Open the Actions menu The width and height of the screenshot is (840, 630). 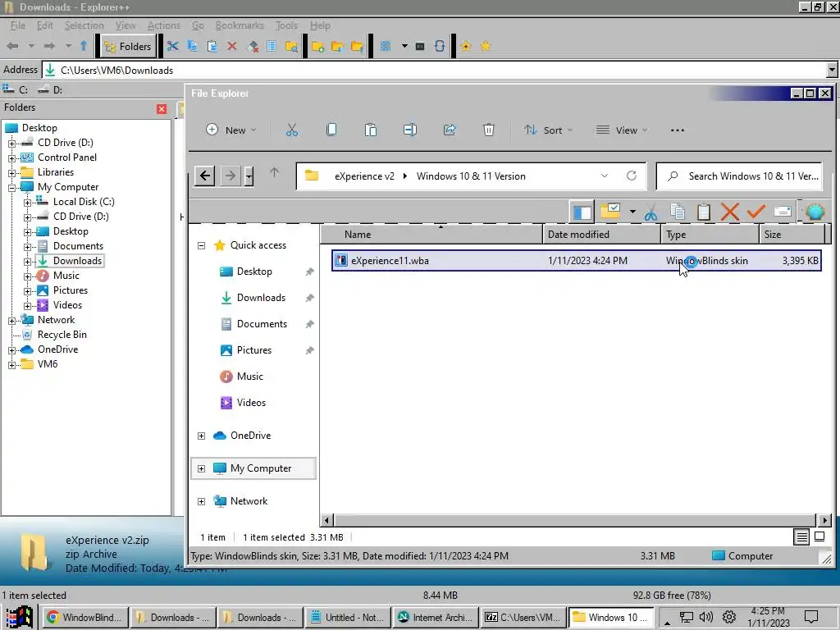pos(164,25)
